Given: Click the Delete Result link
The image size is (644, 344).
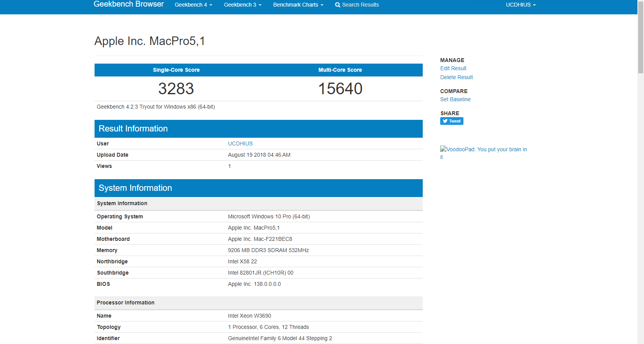Looking at the screenshot, I should [456, 77].
